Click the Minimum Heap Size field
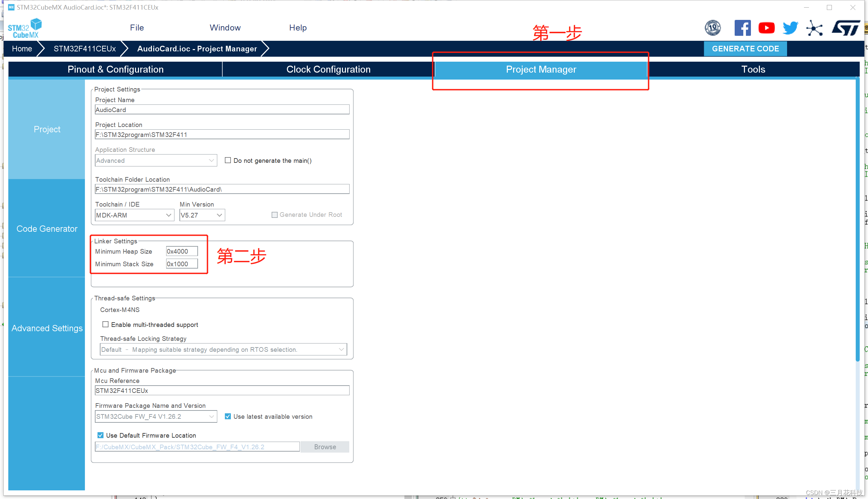Viewport: 868px width, 499px height. [182, 251]
